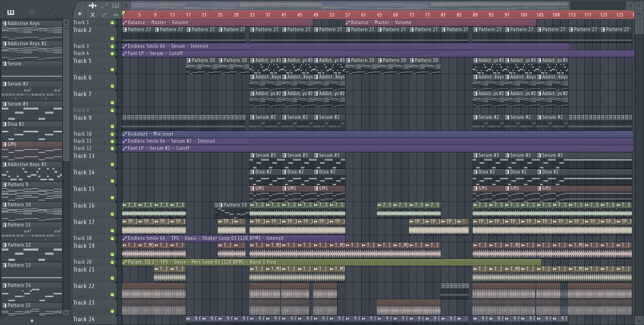This screenshot has width=644, height=325.
Task: Click the plus button above Track 1
Action: [80, 14]
